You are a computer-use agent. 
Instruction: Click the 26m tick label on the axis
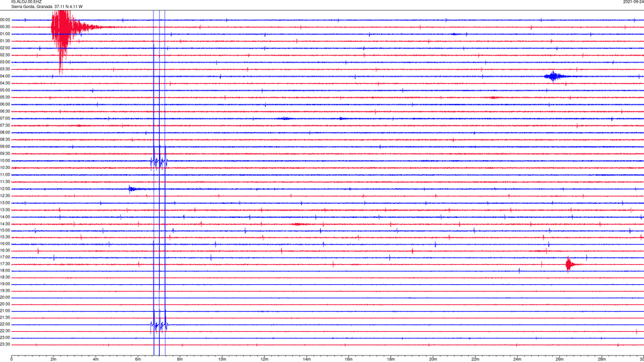[x=559, y=359]
